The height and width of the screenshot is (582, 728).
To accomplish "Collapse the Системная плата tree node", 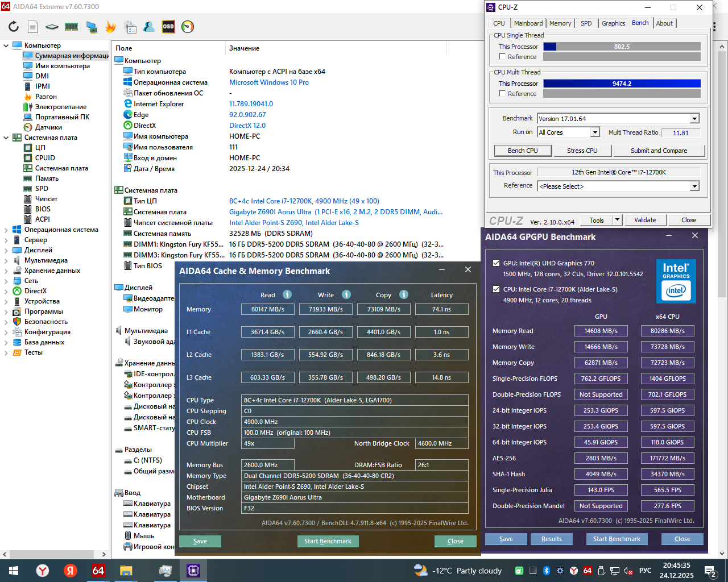I will tap(6, 138).
